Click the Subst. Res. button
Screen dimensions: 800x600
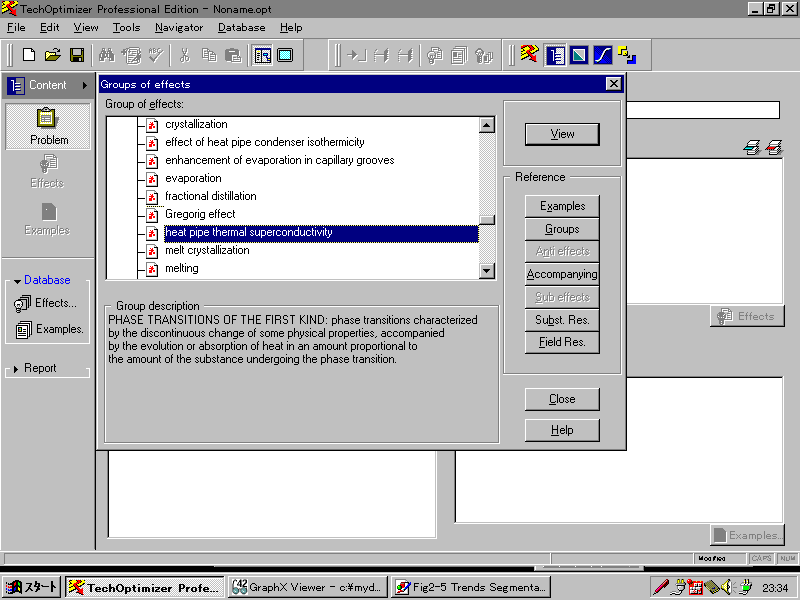[562, 320]
